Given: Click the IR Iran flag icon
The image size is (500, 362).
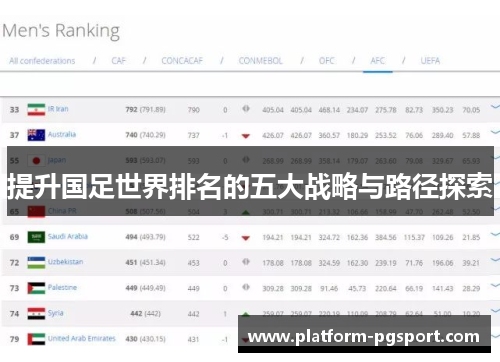Looking at the screenshot, I should [36, 110].
